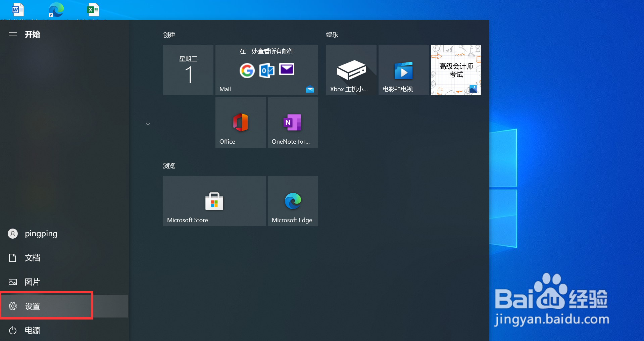Open 设置 settings gear icon
Image resolution: width=644 pixels, height=341 pixels.
pyautogui.click(x=13, y=306)
